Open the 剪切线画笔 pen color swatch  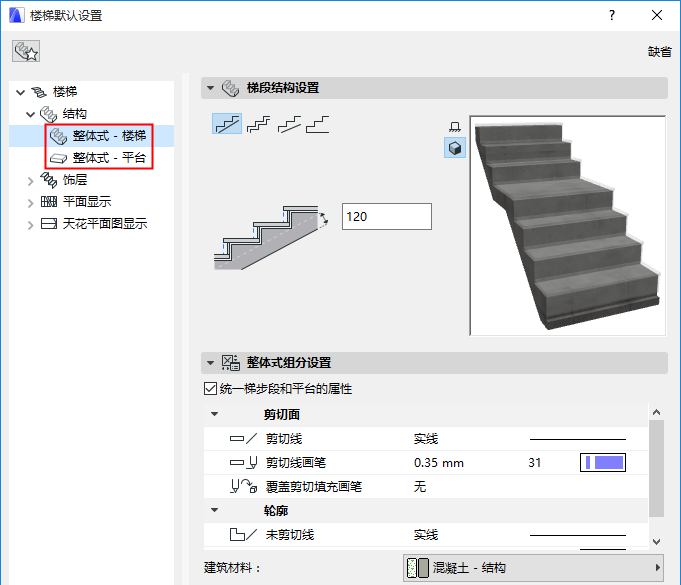pyautogui.click(x=603, y=463)
